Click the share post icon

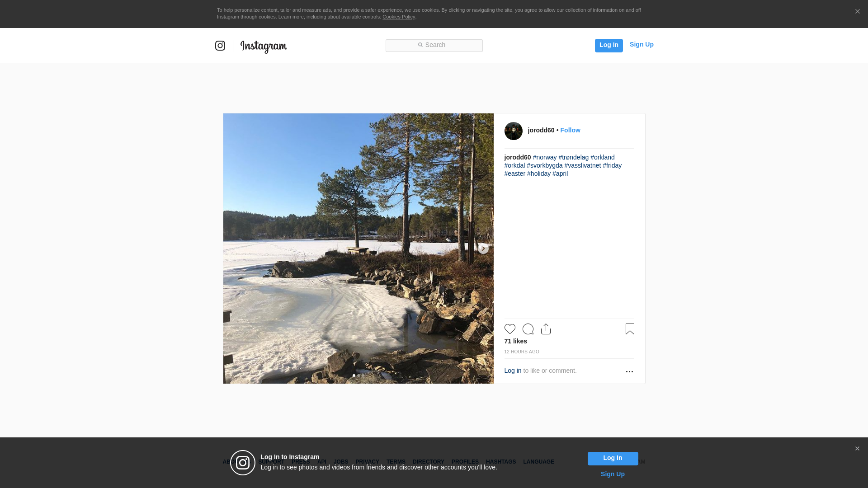point(546,329)
